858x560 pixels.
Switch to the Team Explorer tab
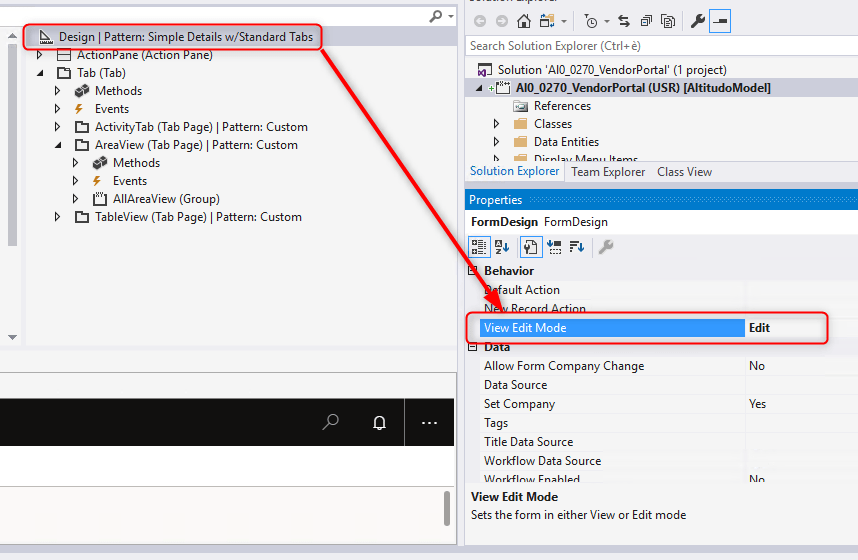tap(607, 172)
